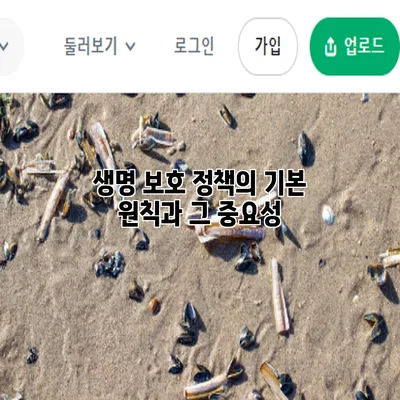Click the upload arrow icon in the green button
Screen dimensions: 400x400
click(x=330, y=47)
